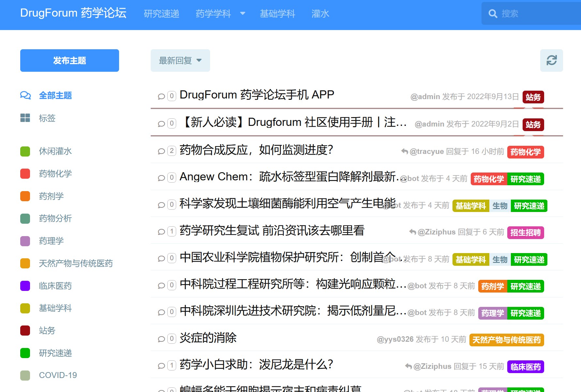Image resolution: width=581 pixels, height=392 pixels.
Task: Open the 最新回复 sort dropdown
Action: click(180, 60)
